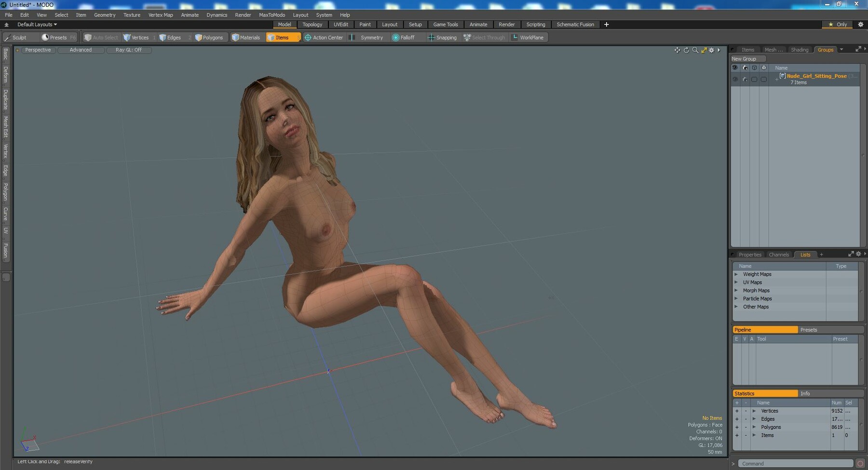Open the Falloff options
The height and width of the screenshot is (470, 868).
[404, 38]
